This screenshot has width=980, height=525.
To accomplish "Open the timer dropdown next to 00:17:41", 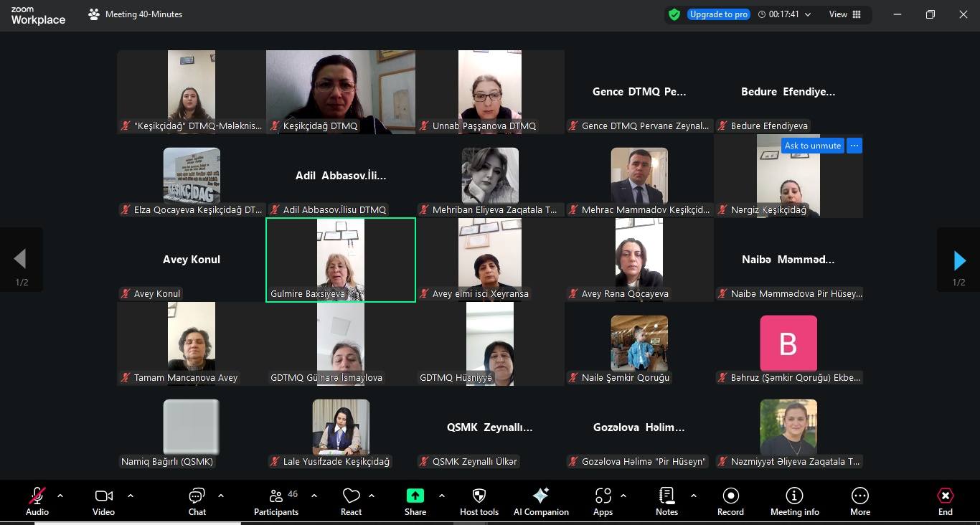I will coord(808,14).
